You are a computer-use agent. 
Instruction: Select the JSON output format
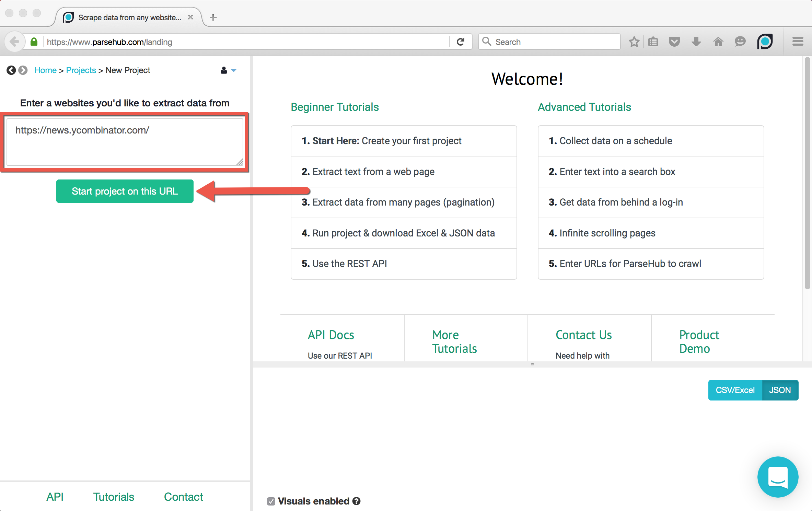coord(780,390)
